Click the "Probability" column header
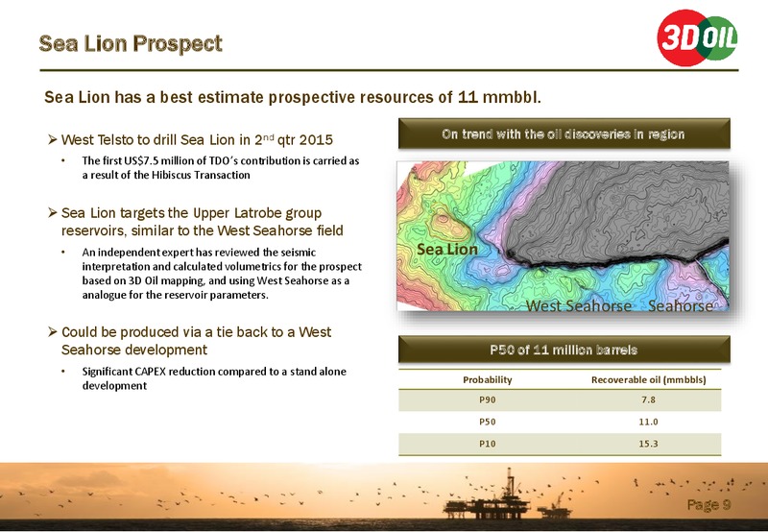Image resolution: width=768 pixels, height=532 pixels. coord(488,379)
